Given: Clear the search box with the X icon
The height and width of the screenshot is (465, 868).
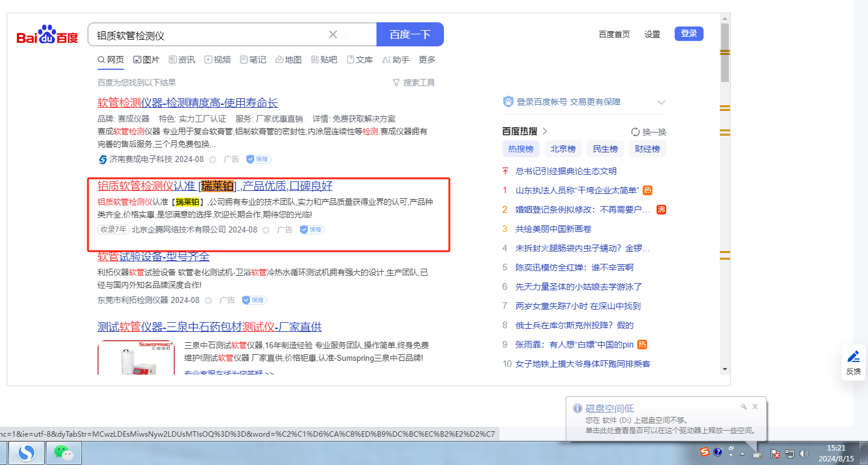Looking at the screenshot, I should pos(333,34).
